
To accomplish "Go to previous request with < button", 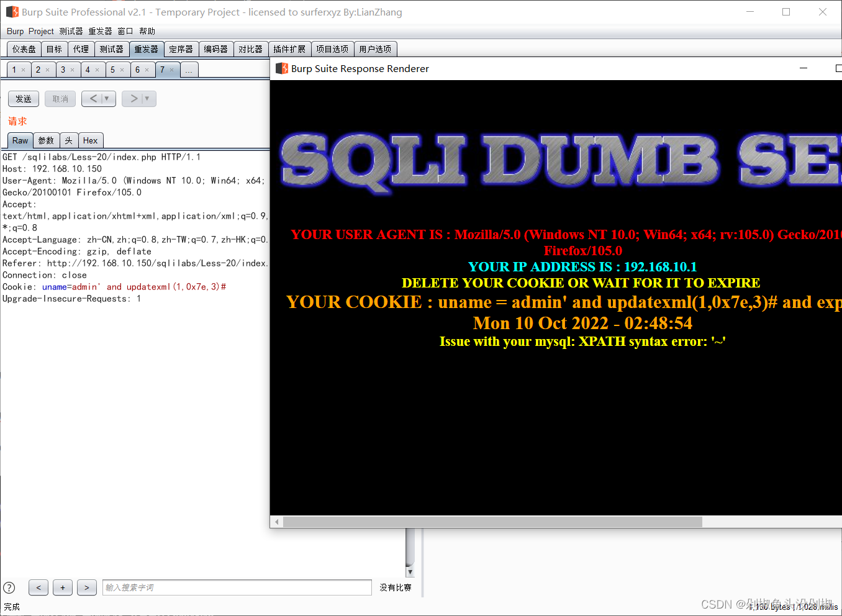I will (x=93, y=98).
